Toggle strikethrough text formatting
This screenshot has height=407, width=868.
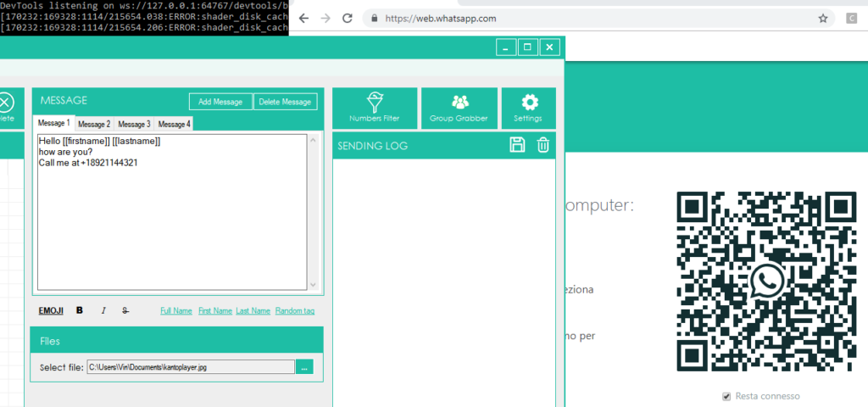[x=125, y=310]
